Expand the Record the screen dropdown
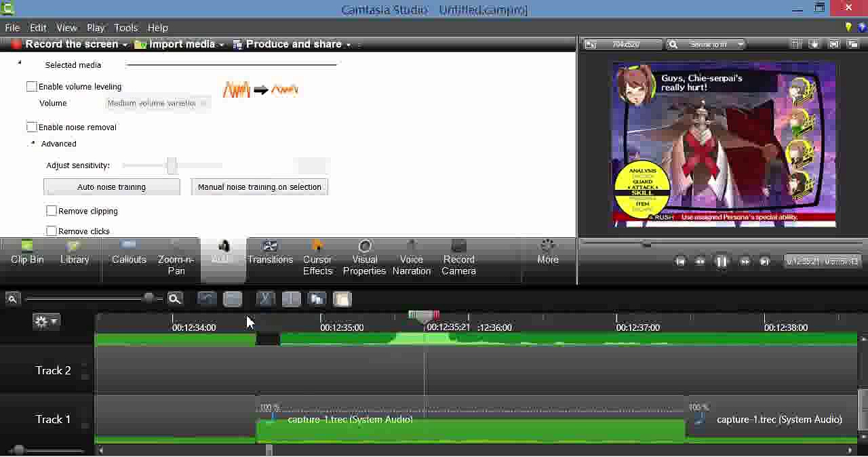 pos(125,45)
